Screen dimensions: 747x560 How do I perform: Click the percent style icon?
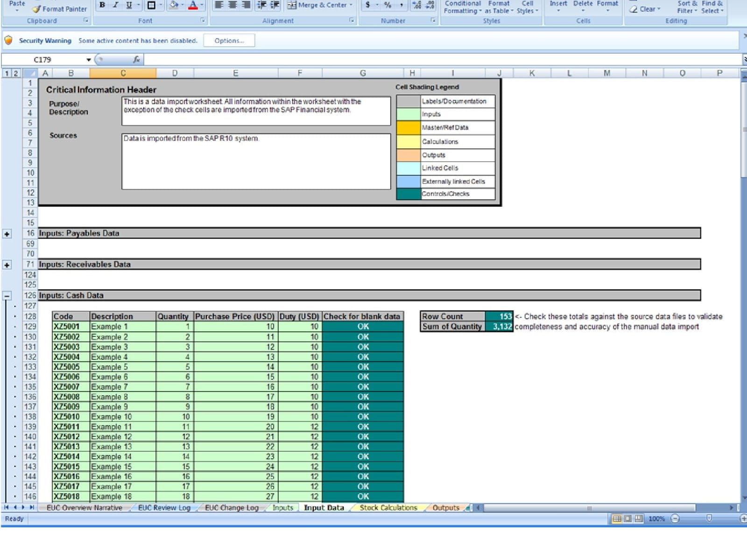point(388,5)
